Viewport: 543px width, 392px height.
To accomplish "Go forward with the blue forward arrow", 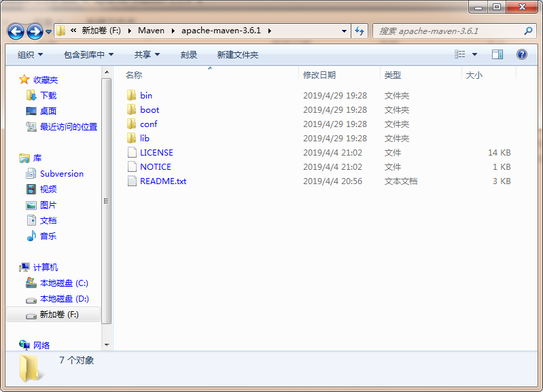I will (x=35, y=31).
